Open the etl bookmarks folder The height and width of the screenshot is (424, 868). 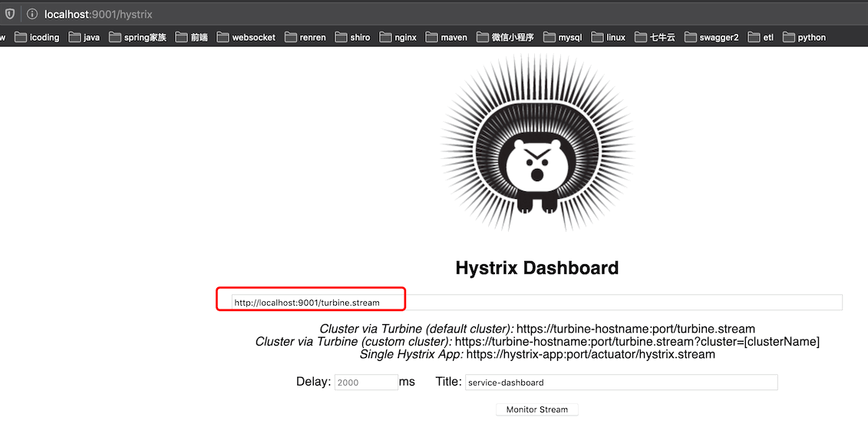tap(761, 37)
